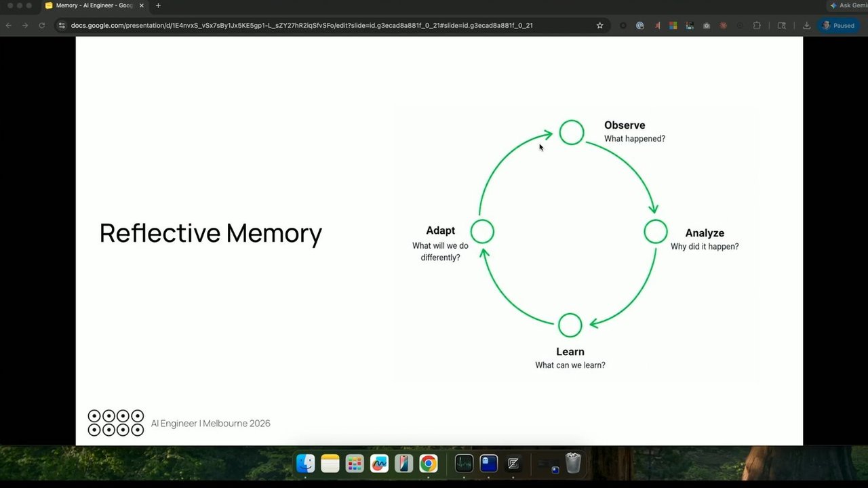Click the Reflective Memory slide title
The height and width of the screenshot is (488, 868).
click(211, 233)
